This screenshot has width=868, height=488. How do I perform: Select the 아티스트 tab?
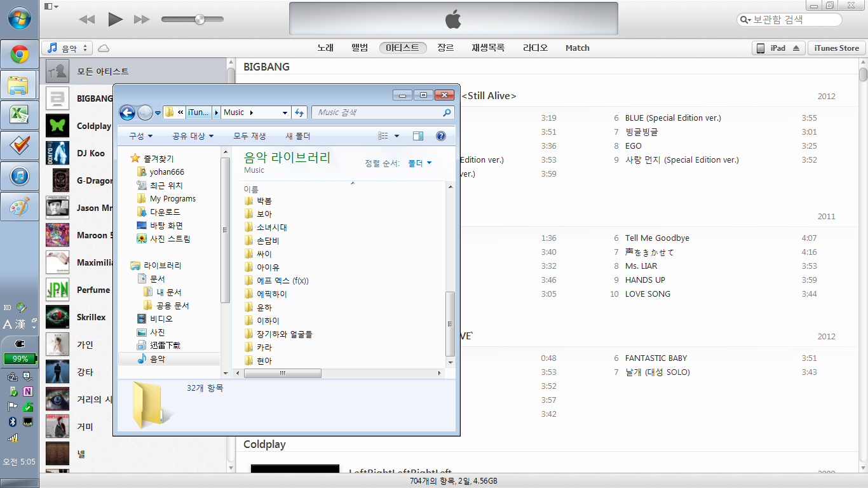[x=403, y=48]
